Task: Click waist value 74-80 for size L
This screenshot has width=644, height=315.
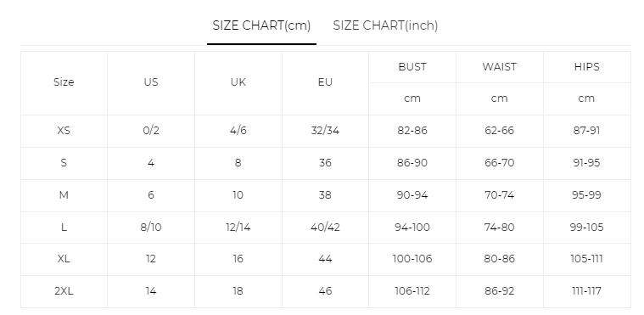Action: 500,227
